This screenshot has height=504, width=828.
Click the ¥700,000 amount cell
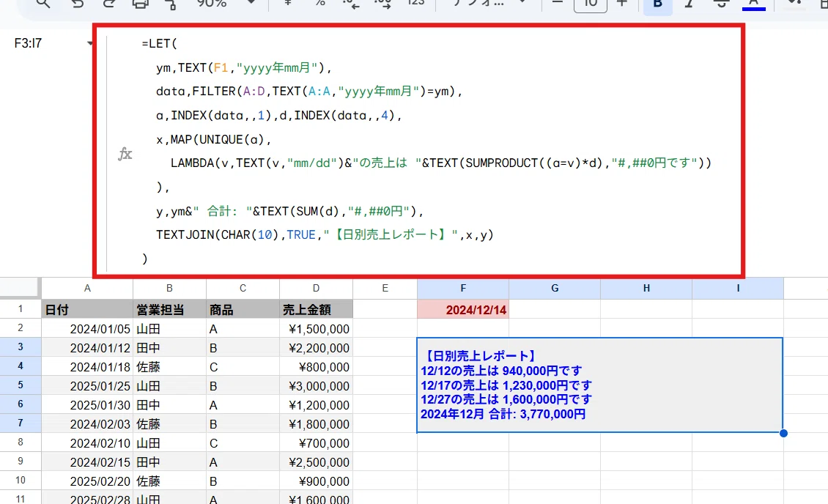(x=316, y=442)
